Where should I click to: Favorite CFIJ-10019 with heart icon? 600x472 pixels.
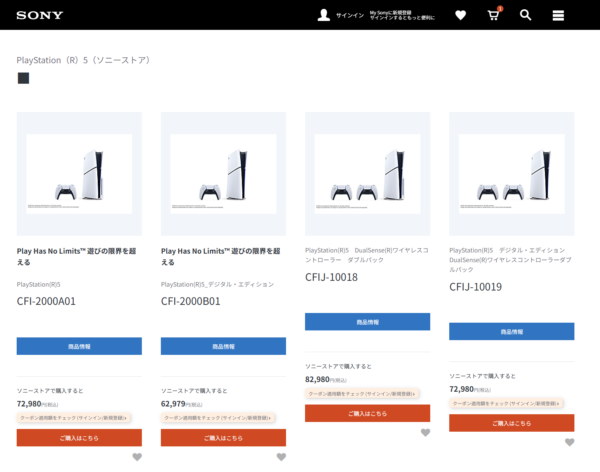pyautogui.click(x=569, y=442)
